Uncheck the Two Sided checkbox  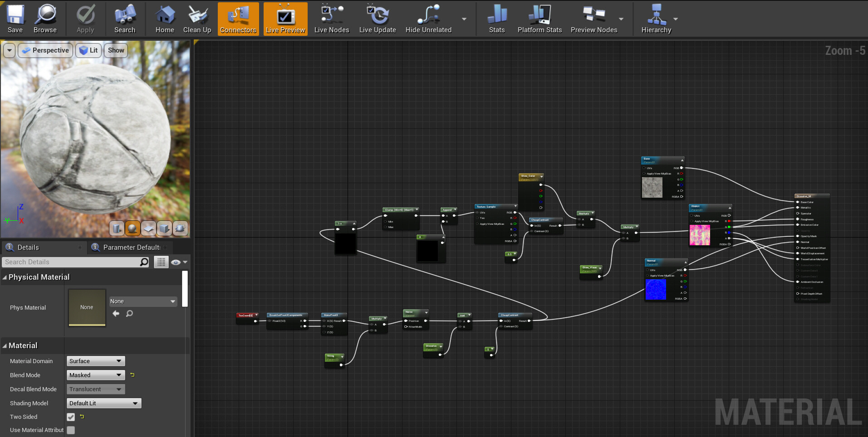(71, 417)
